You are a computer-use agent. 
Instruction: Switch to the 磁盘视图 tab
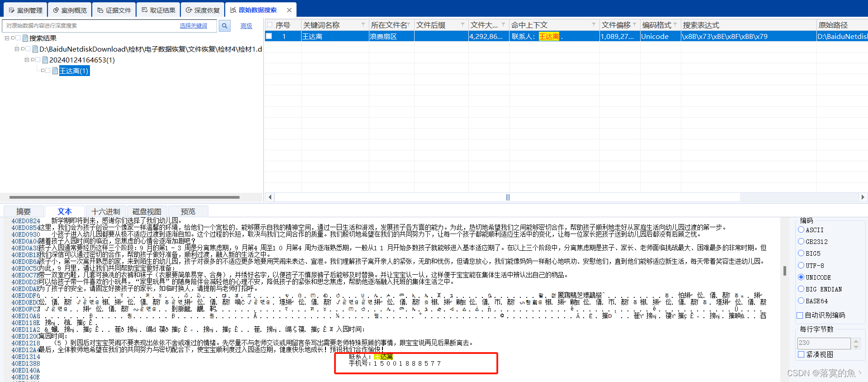[x=147, y=211]
